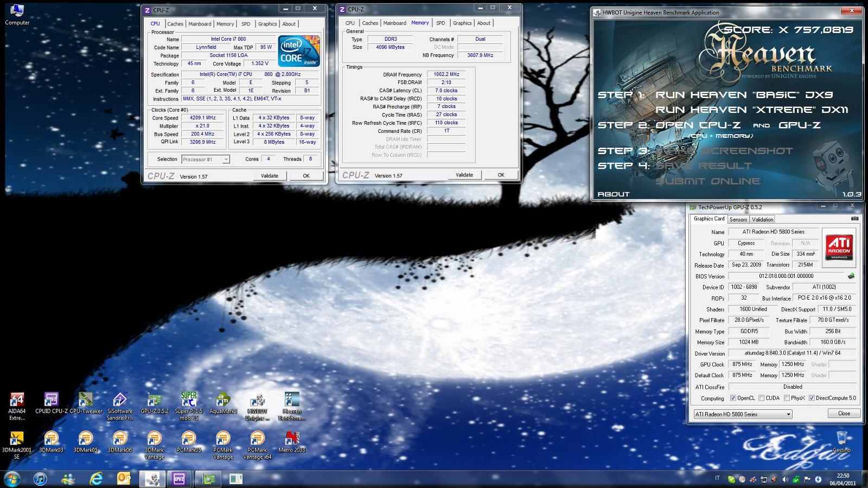Launch the Metro 2033 shortcut
This screenshot has height=488, width=868.
click(x=292, y=442)
